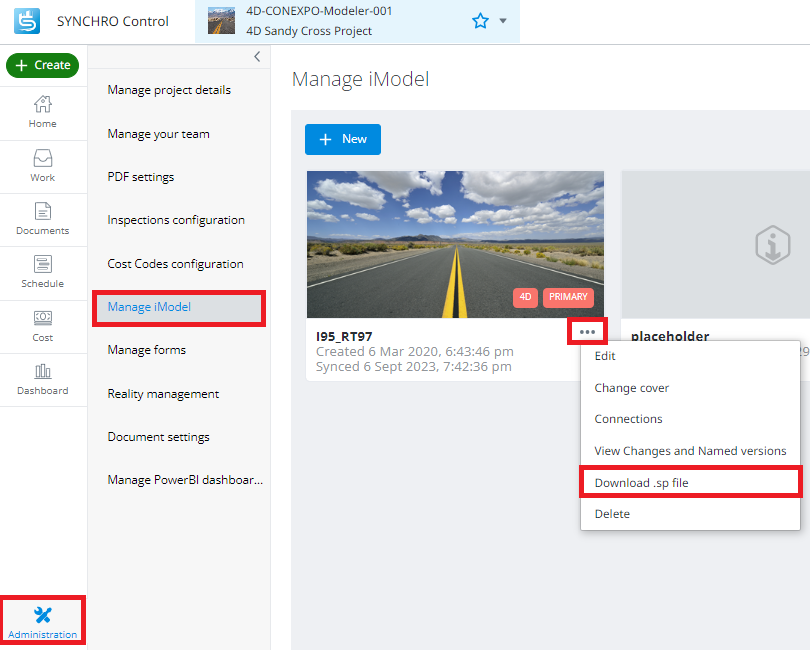Select Manage iModel in the side panel
This screenshot has width=810, height=650.
[179, 307]
